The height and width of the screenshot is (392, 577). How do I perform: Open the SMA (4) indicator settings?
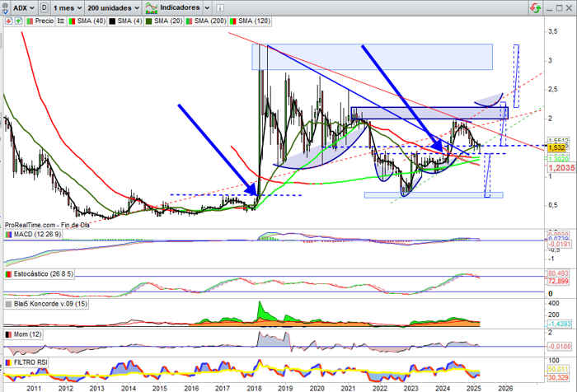click(x=129, y=21)
